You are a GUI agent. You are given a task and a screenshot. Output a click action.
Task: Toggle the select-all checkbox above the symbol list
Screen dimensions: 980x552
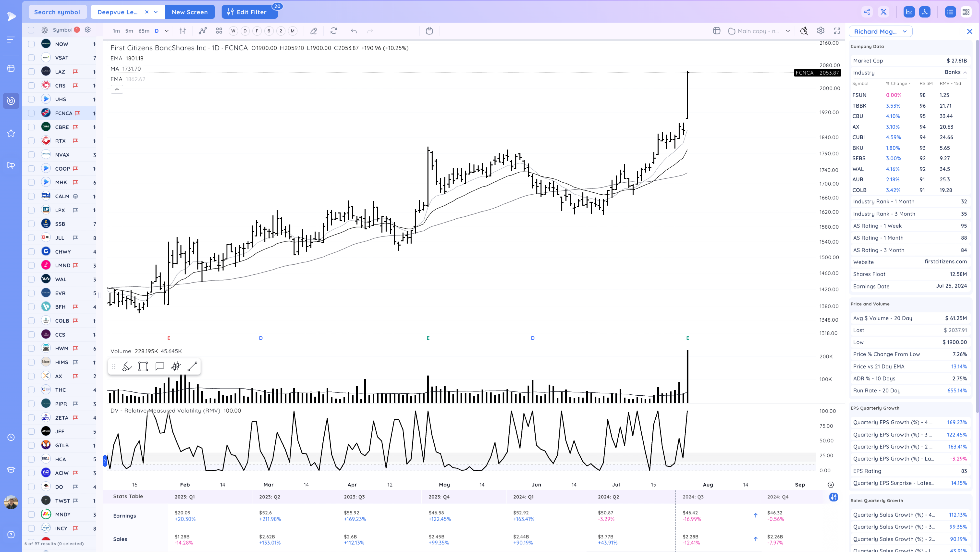31,30
